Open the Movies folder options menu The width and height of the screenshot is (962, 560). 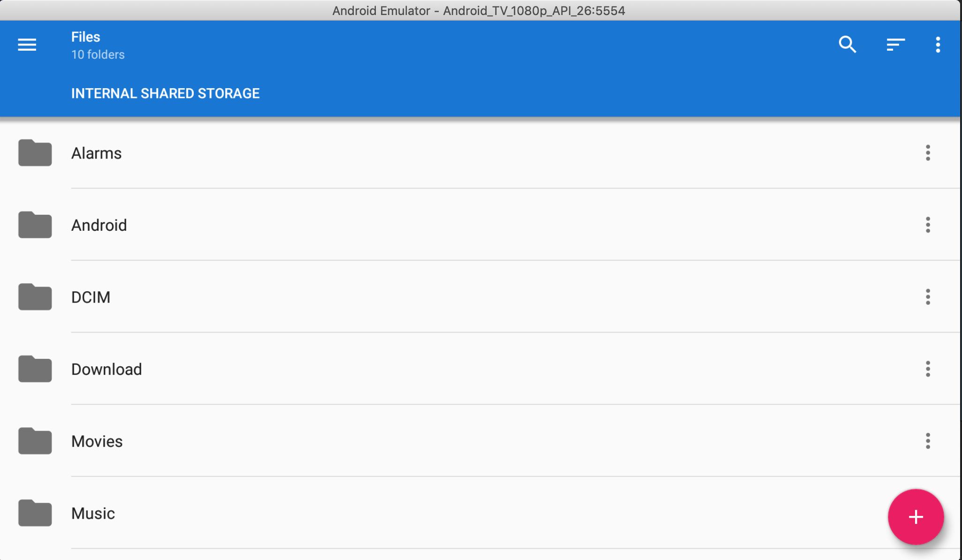click(928, 441)
